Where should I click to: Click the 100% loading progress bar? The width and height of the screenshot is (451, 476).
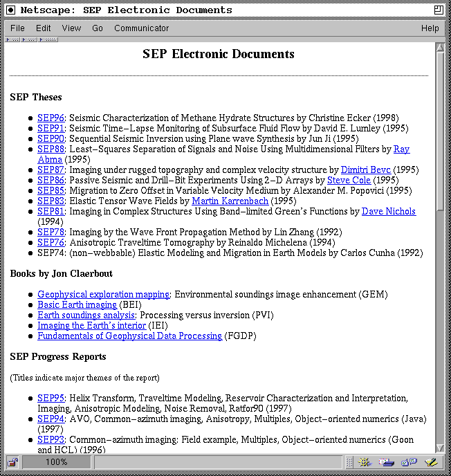point(57,462)
